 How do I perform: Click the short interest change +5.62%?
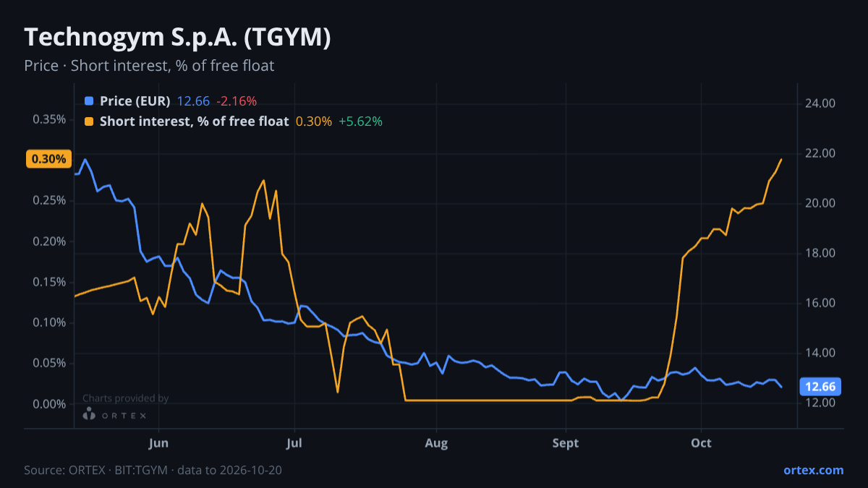coord(360,121)
